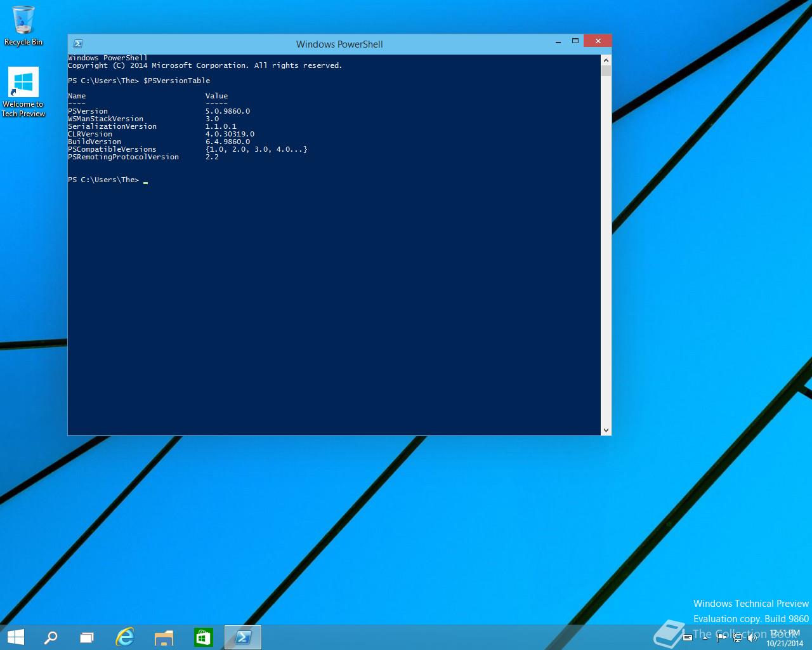The height and width of the screenshot is (650, 812).
Task: Launch Internet Explorer from the taskbar
Action: point(125,637)
